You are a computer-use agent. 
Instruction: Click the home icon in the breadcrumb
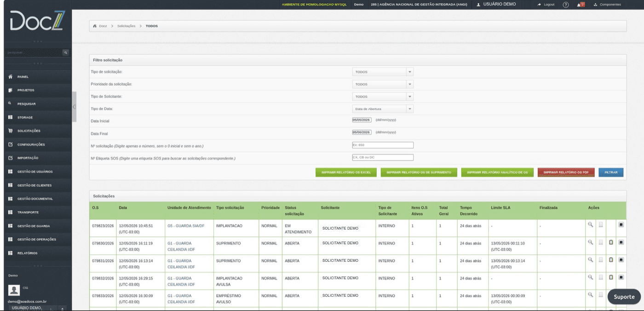pyautogui.click(x=95, y=26)
